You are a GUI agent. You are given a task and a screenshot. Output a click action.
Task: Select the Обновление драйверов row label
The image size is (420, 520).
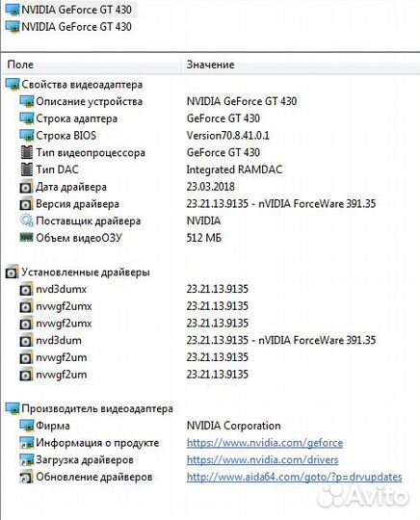click(94, 478)
